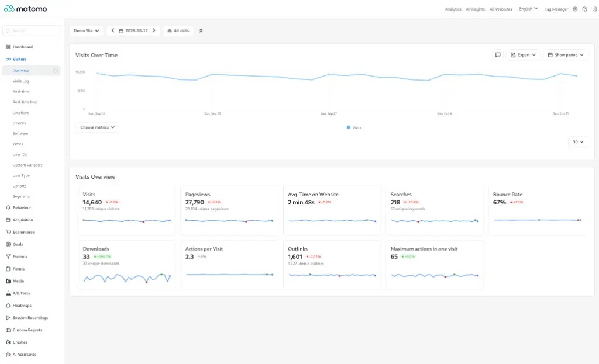599x364 pixels.
Task: Open the date picker 2026-10-12
Action: click(x=133, y=30)
